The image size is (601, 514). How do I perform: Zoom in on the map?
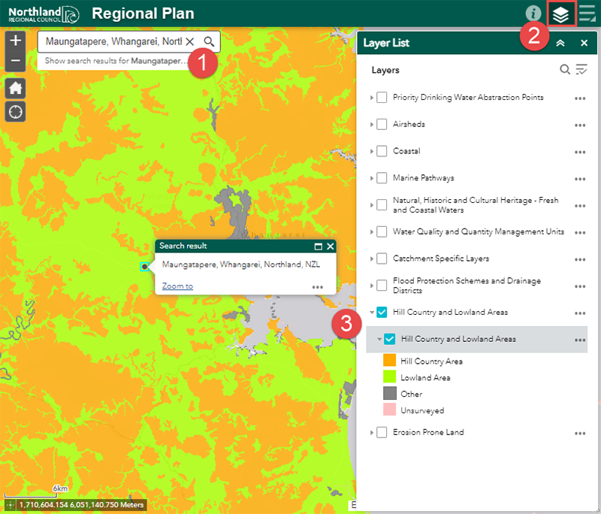[15, 41]
